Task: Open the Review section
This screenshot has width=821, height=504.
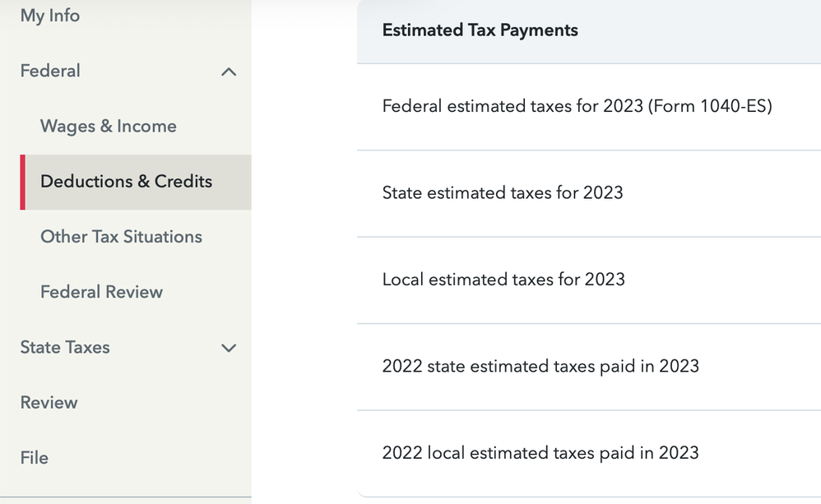Action: (x=49, y=403)
